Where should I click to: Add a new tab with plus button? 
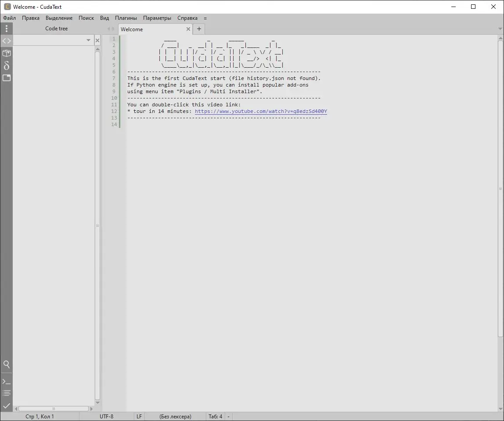199,29
